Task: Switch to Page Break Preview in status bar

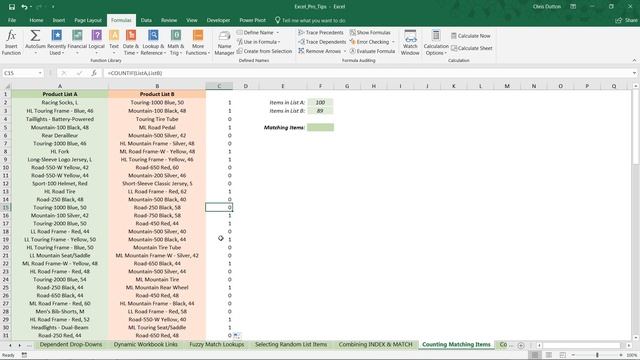Action: click(x=563, y=355)
